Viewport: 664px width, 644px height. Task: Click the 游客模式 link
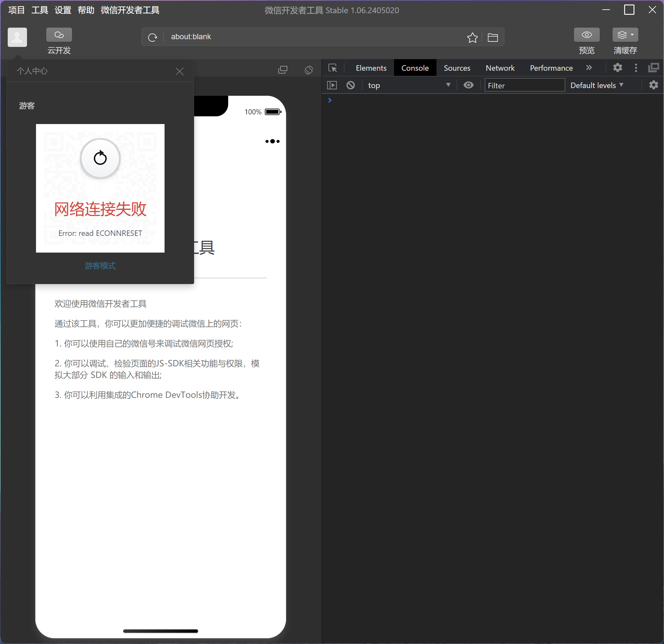coord(100,265)
